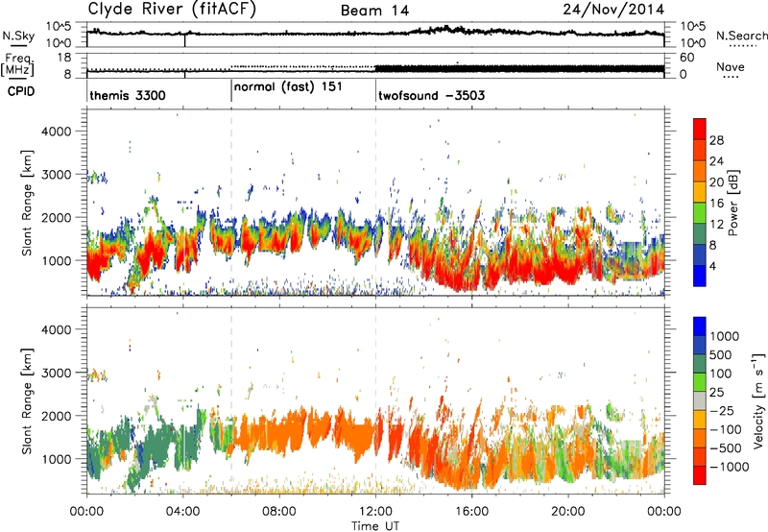The height and width of the screenshot is (532, 768).
Task: Click the light green 12–16 dB power swatch
Action: point(700,213)
